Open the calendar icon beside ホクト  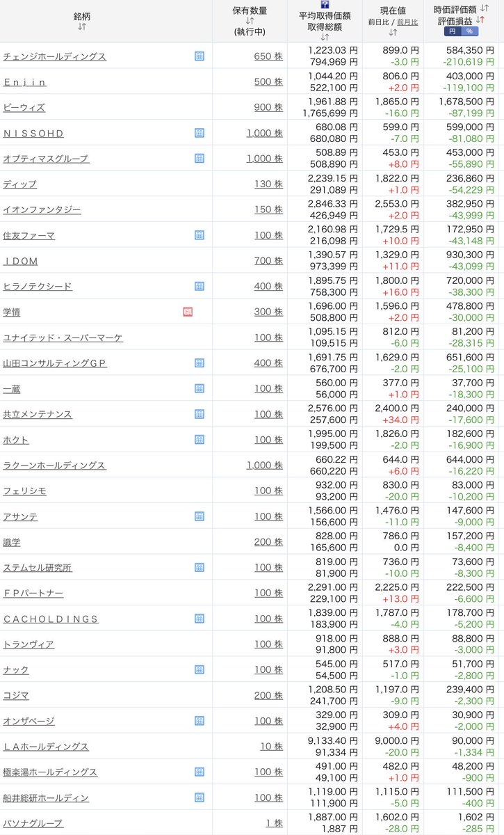199,440
